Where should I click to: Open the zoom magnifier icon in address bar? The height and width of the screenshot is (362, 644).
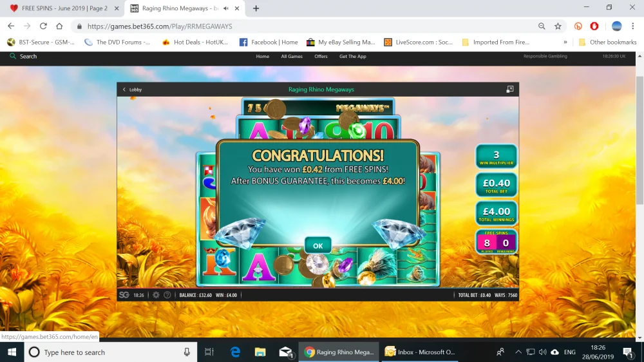(542, 26)
